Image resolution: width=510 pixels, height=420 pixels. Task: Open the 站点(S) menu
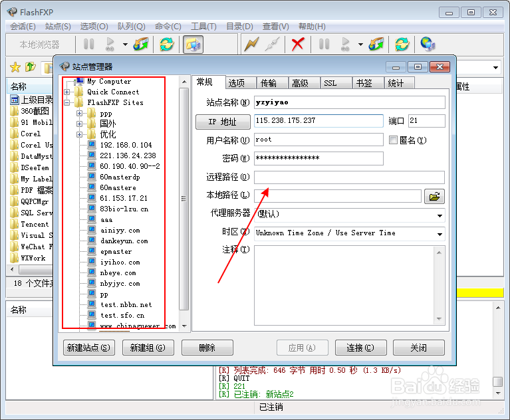58,27
